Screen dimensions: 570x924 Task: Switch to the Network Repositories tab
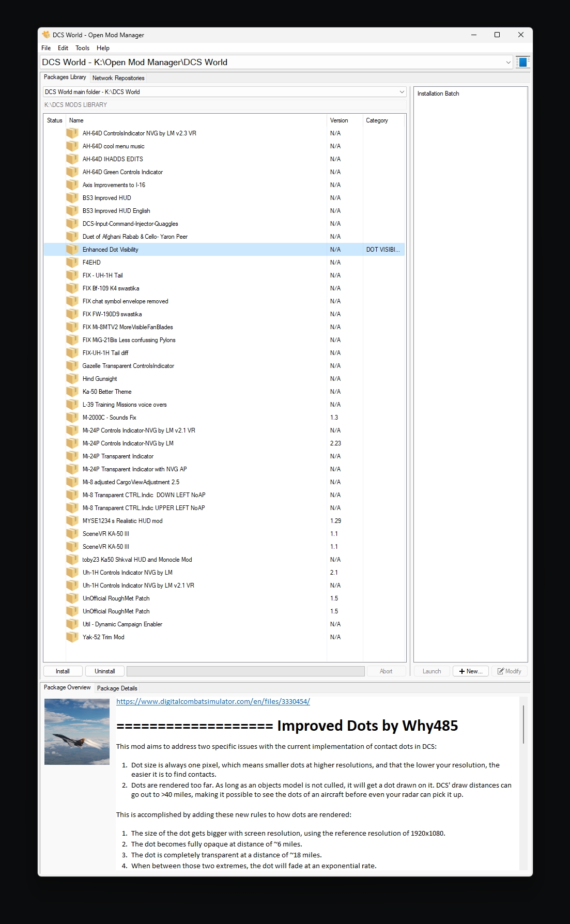pyautogui.click(x=118, y=78)
